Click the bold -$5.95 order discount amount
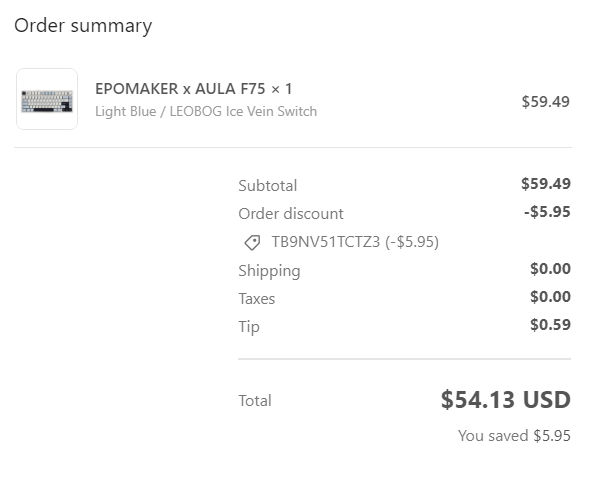Image resolution: width=608 pixels, height=495 pixels. click(x=547, y=212)
